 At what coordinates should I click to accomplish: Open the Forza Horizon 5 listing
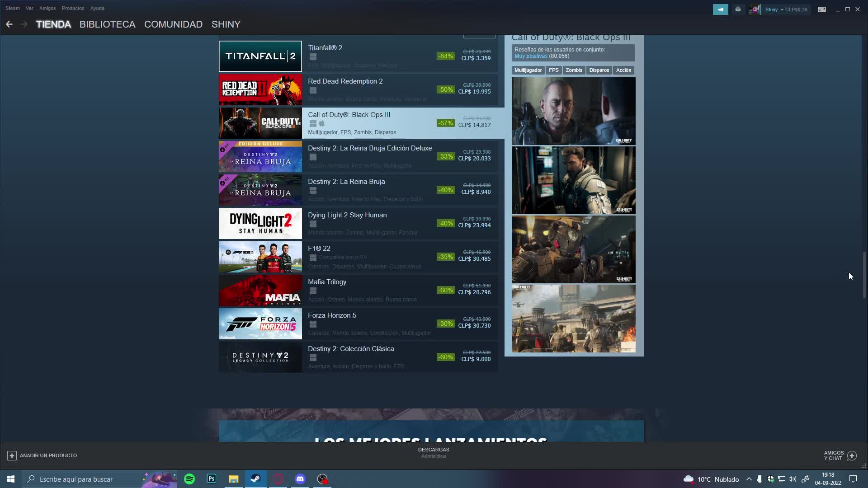(x=358, y=324)
